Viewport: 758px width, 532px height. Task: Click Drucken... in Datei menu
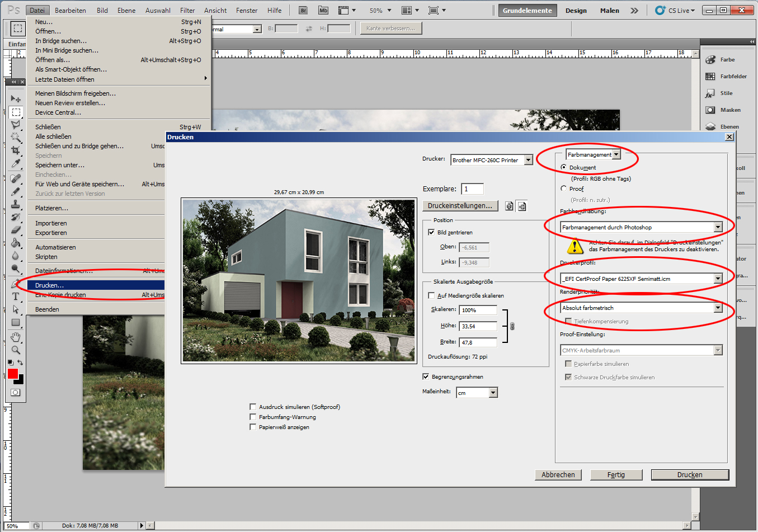96,285
